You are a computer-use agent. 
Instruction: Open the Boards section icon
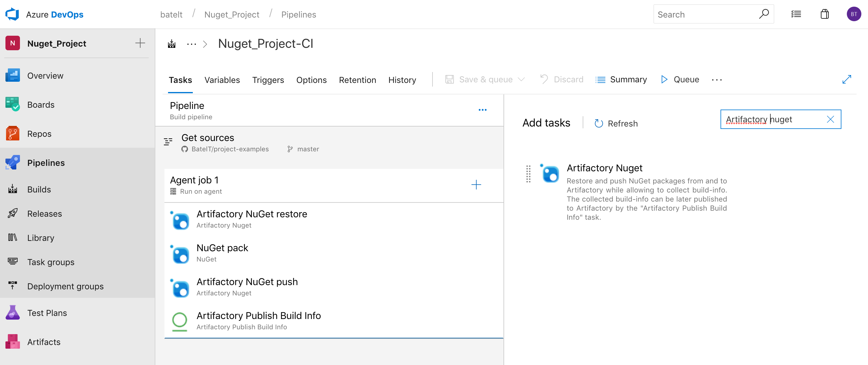(x=12, y=104)
